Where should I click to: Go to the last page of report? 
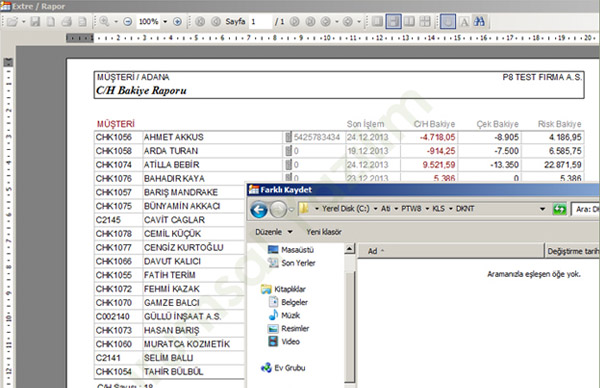(310, 22)
